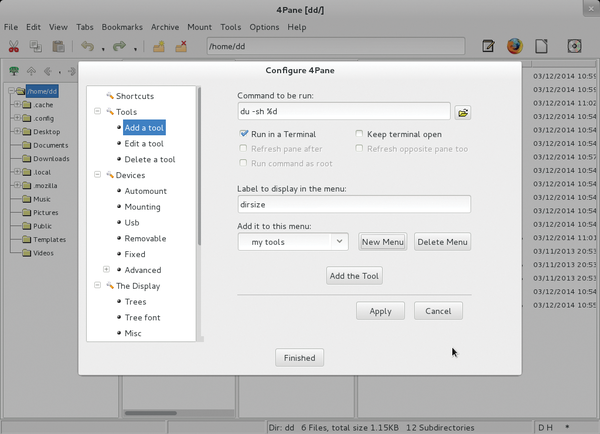Click the Public folder icon in tree
This screenshot has width=600, height=434.
pos(26,226)
